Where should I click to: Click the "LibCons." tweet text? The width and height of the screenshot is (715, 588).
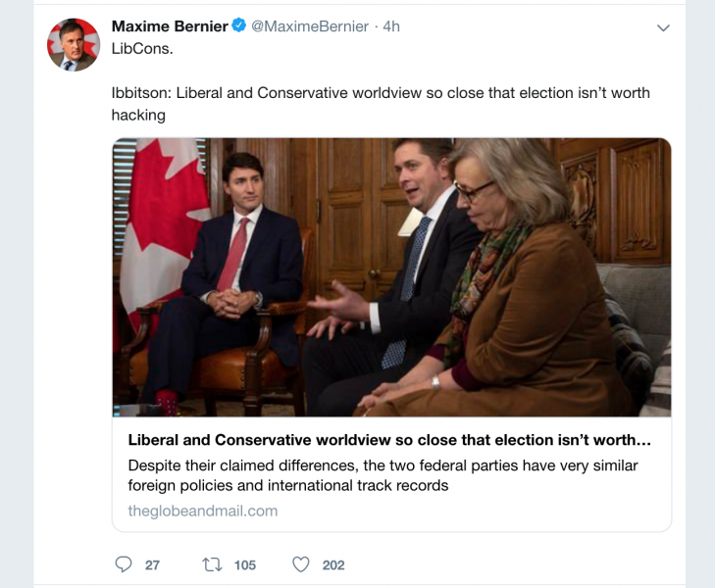coord(142,48)
